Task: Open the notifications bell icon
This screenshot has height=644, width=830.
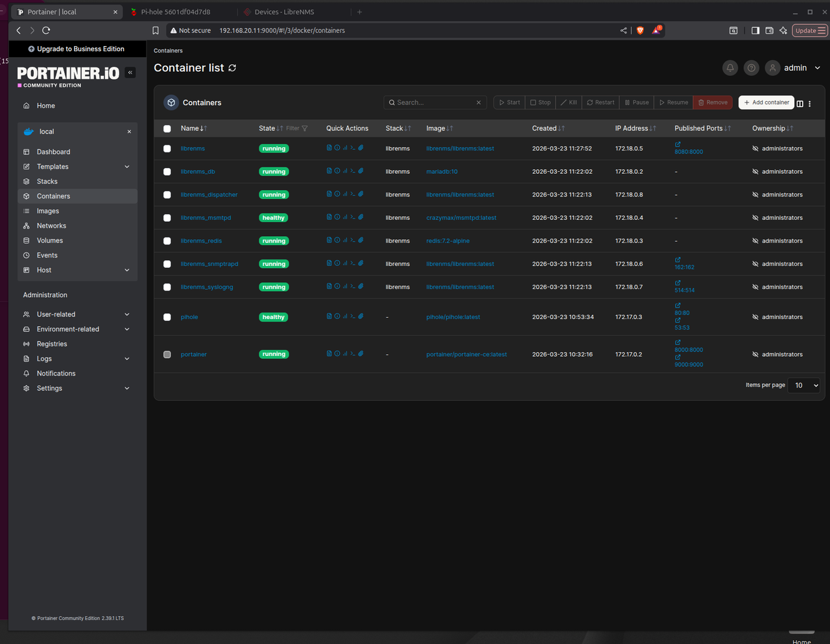Action: pos(730,67)
